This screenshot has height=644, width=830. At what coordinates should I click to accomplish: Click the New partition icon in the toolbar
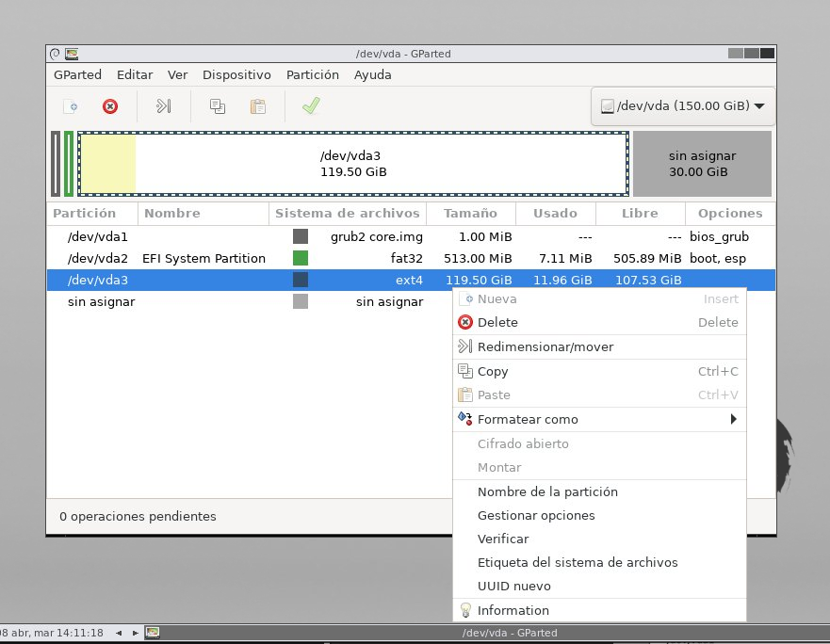[x=70, y=106]
